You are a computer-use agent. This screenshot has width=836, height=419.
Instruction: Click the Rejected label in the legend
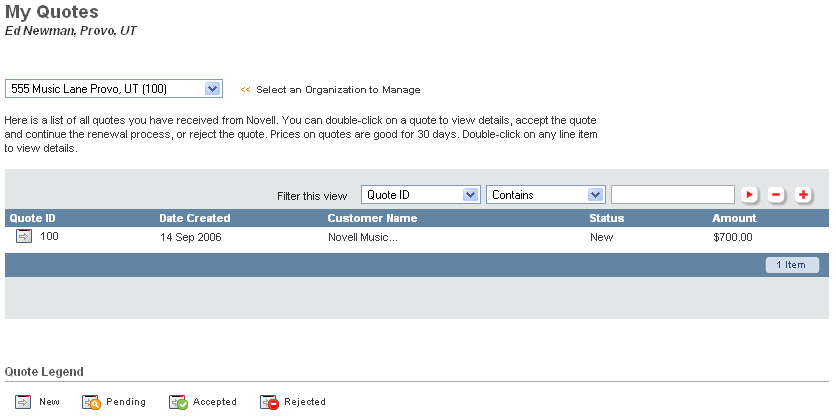(304, 402)
